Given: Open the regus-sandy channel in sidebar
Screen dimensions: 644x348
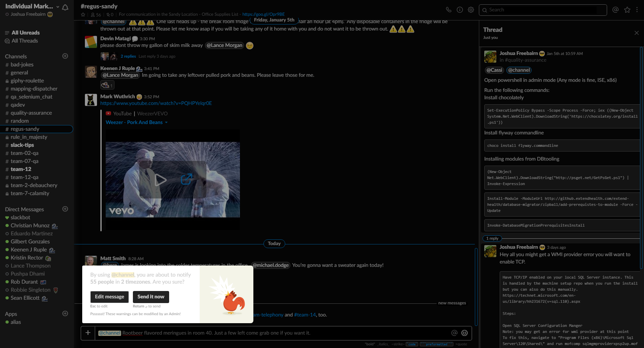Looking at the screenshot, I should (x=36, y=129).
